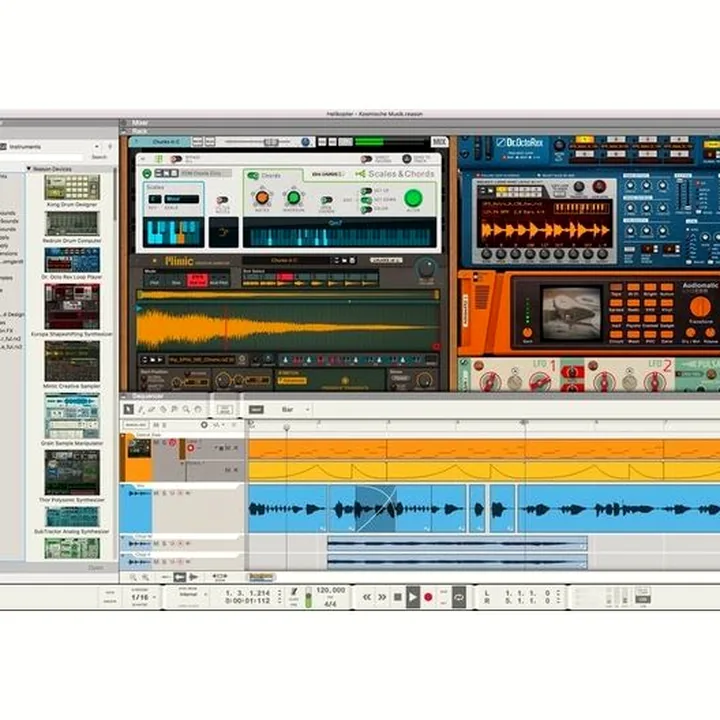Select the Hand tool in sequencer toolbar
The width and height of the screenshot is (720, 720).
(198, 409)
